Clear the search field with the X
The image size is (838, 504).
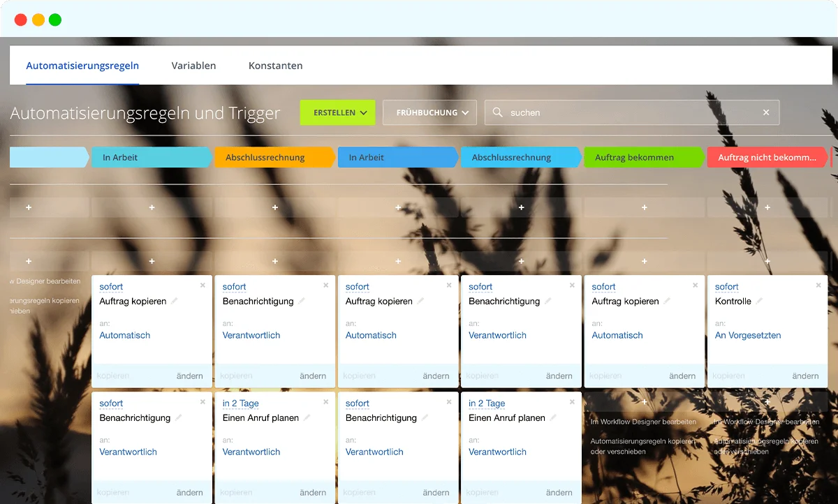(766, 112)
